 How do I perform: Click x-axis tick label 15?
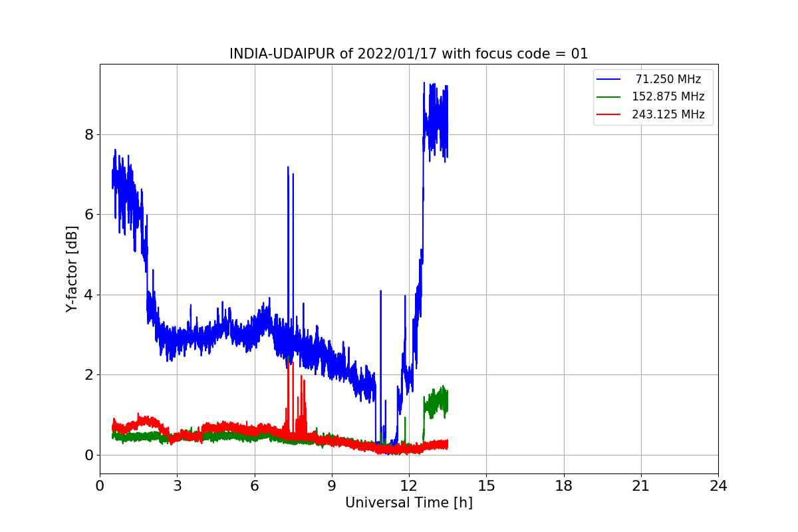point(486,486)
